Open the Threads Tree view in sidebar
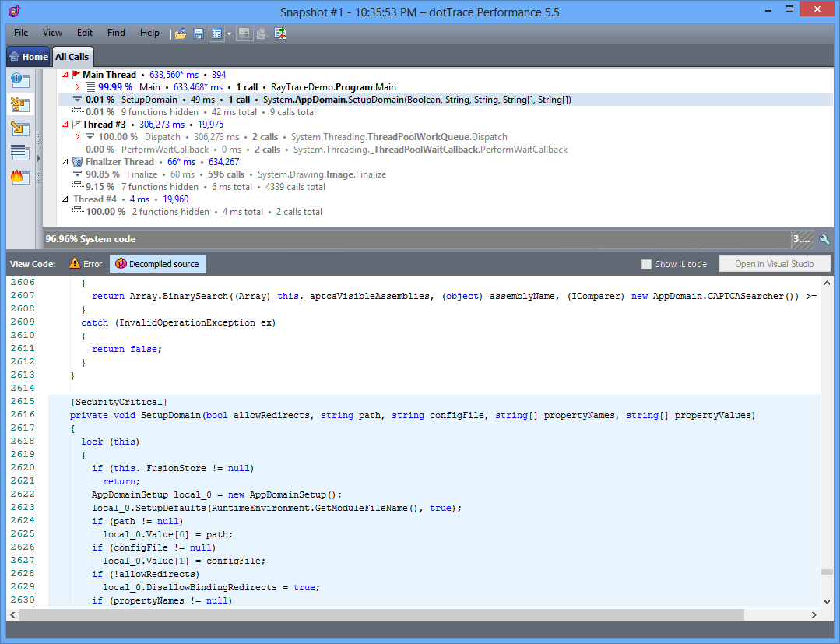Viewport: 840px width, 644px height. point(19,104)
